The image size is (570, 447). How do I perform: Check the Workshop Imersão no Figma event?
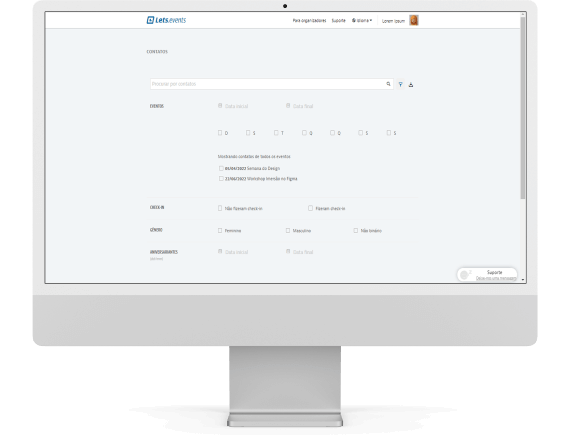click(x=221, y=178)
